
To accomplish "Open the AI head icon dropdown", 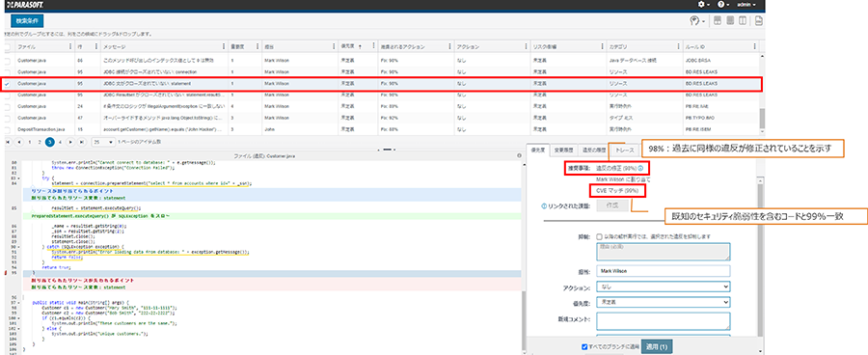I will click(x=697, y=21).
